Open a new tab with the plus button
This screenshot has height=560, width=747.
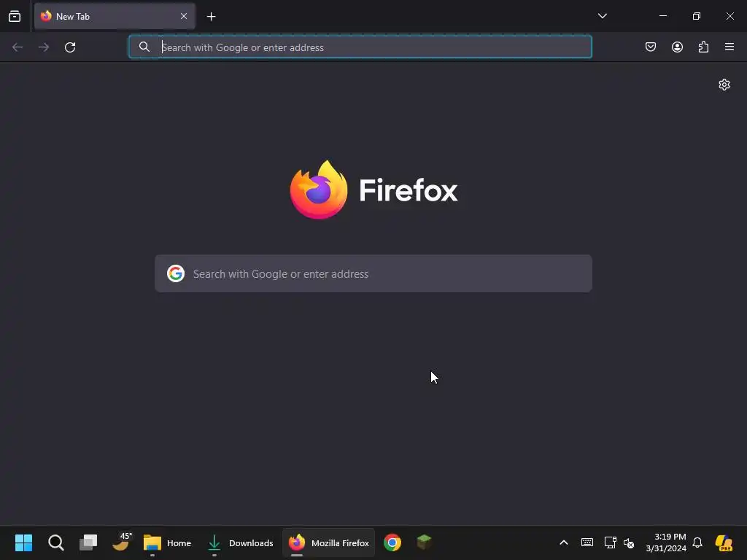(211, 17)
